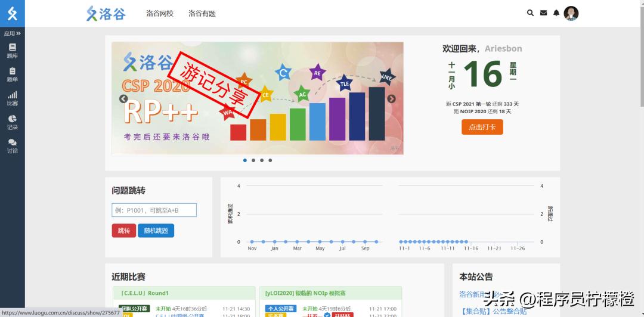Open the mail envelope icon
The image size is (644, 317).
coord(543,13)
